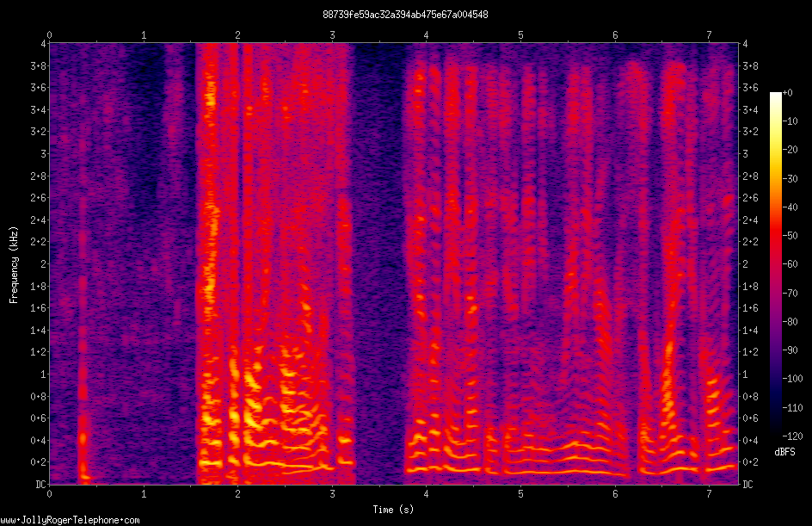Click the "0·2" tick on the left frequency axis
Screen dimensions: 812x526
click(38, 462)
